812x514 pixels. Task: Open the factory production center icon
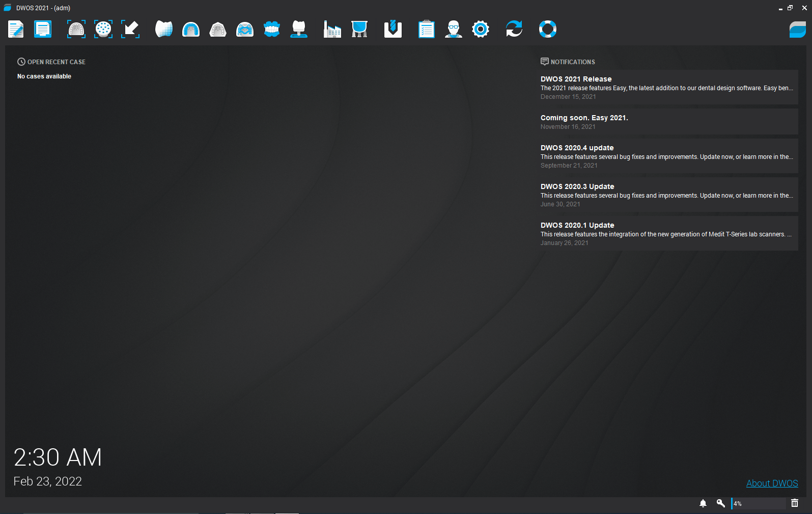tap(332, 29)
